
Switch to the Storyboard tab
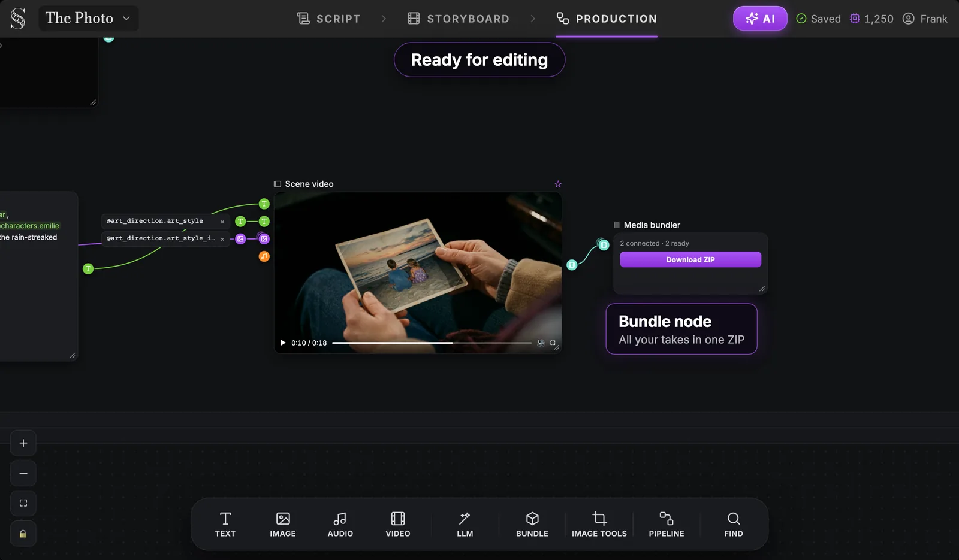pos(459,19)
